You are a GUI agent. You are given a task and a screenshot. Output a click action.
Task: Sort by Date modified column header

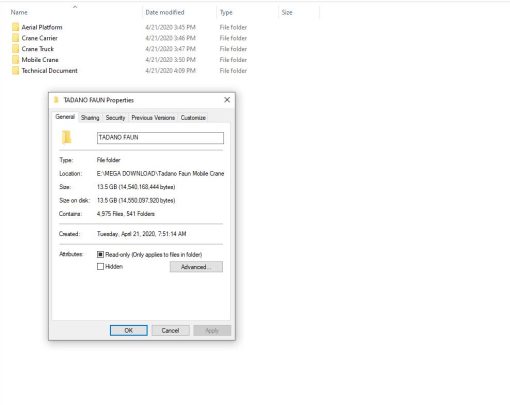click(x=165, y=12)
